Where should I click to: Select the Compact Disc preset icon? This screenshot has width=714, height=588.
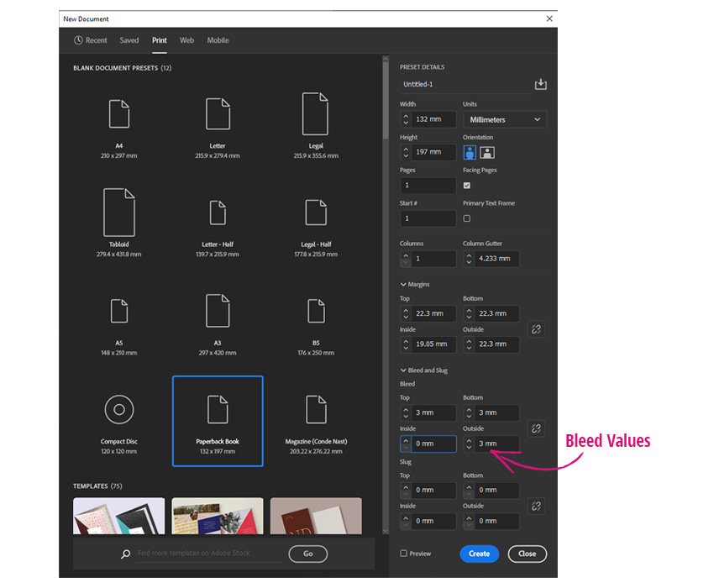click(118, 409)
